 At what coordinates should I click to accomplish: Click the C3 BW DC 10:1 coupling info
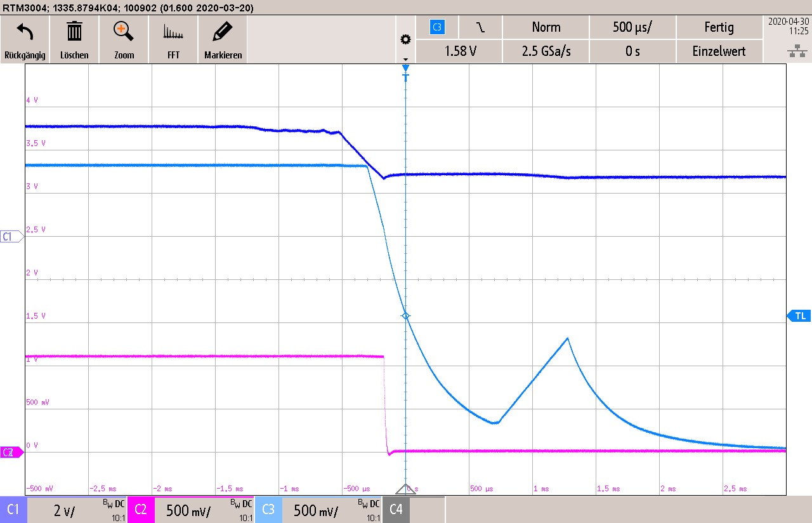(x=369, y=510)
